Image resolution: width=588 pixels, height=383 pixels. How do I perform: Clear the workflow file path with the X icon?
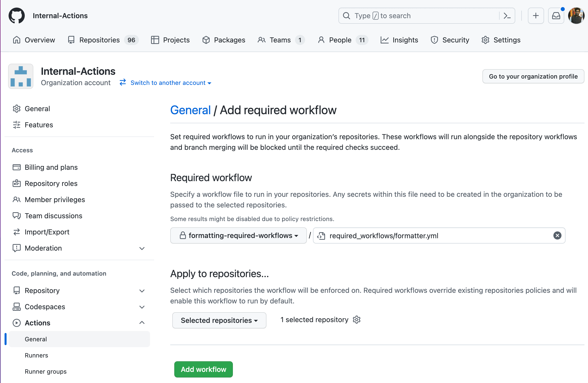click(x=557, y=235)
